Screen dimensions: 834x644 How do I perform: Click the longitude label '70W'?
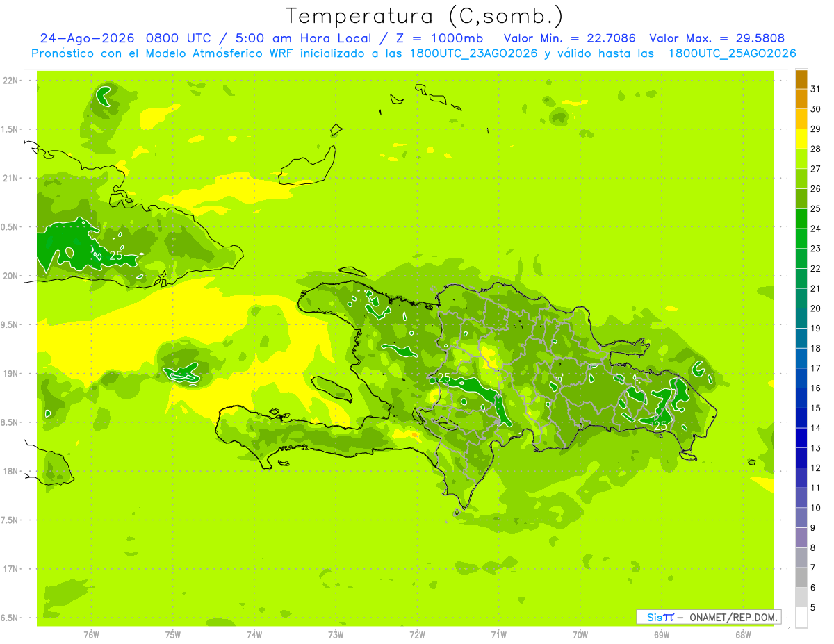click(580, 635)
